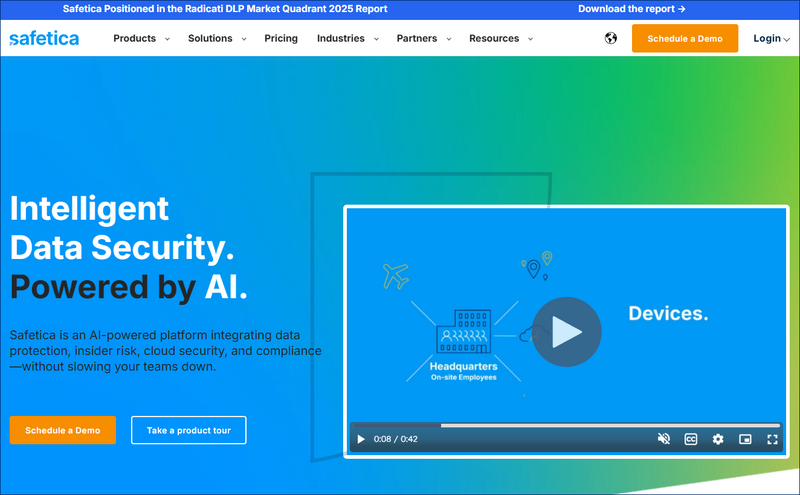Click the "Intelligent" headline word
The image size is (800, 495).
click(89, 209)
